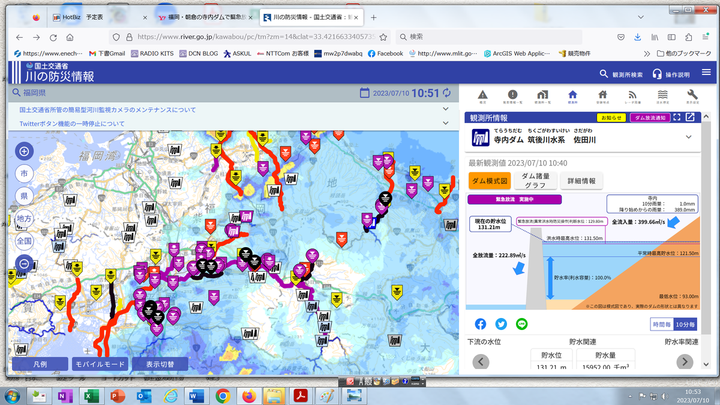Viewport: 720px width, 405px height.
Task: Click the 観測所検索 station search link
Action: (620, 73)
